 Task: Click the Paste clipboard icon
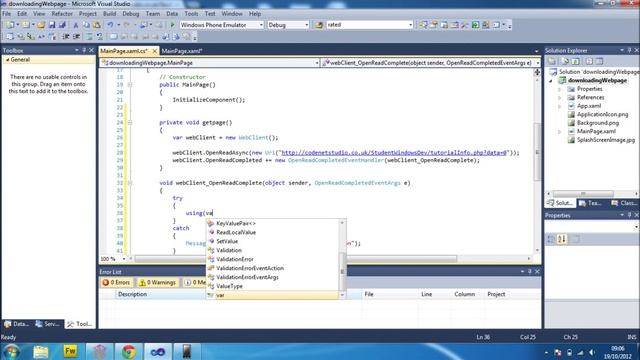tap(97, 25)
